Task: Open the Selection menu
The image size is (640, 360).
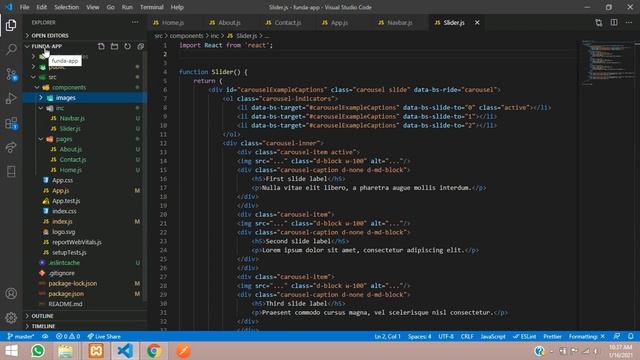Action: tap(67, 7)
